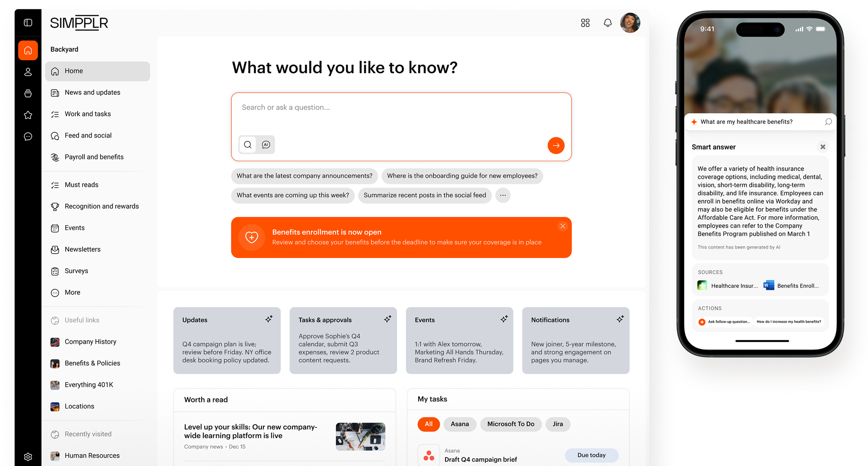This screenshot has width=868, height=466.
Task: Toggle the sidebar panel icon
Action: tap(28, 22)
